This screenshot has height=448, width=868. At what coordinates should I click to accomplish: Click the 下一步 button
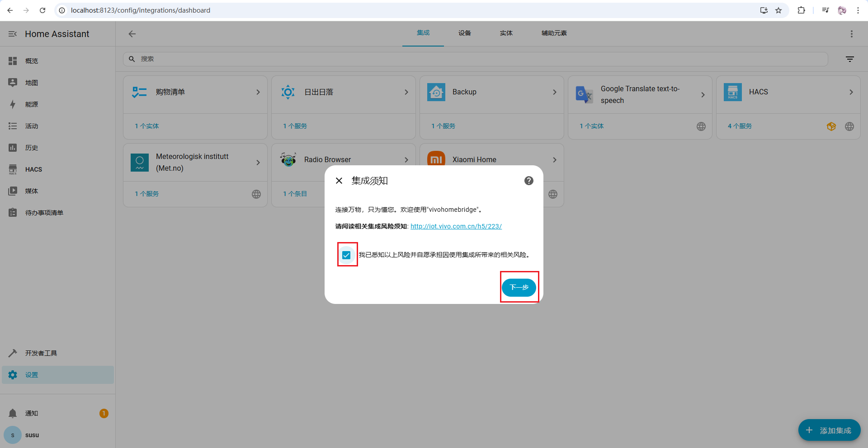[x=519, y=287]
